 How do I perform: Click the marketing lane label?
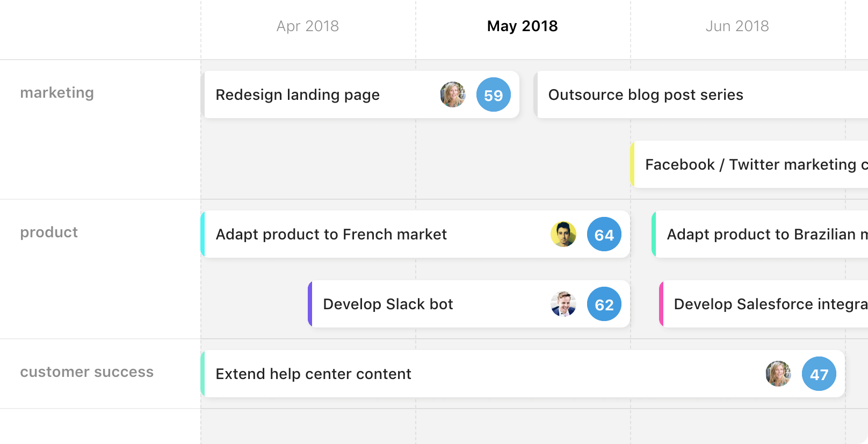coord(57,92)
